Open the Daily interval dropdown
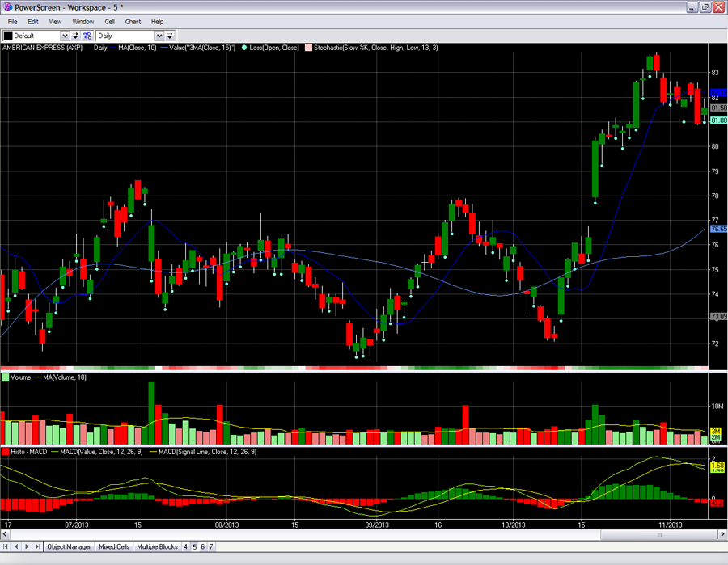 pos(159,36)
